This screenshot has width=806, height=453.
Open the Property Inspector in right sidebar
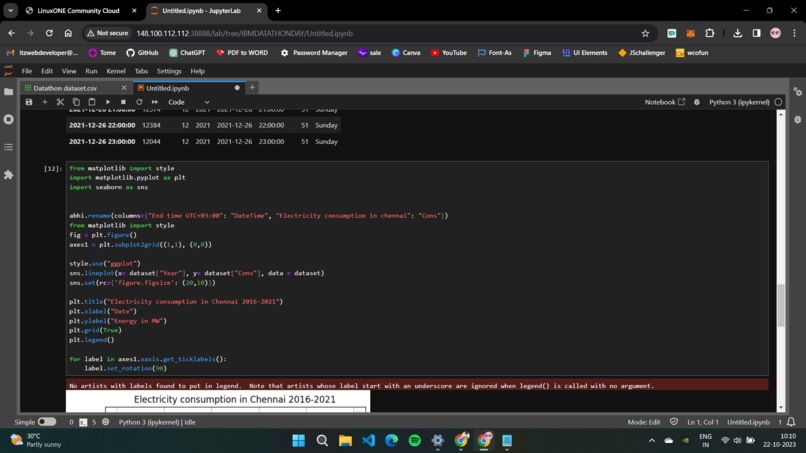[798, 92]
